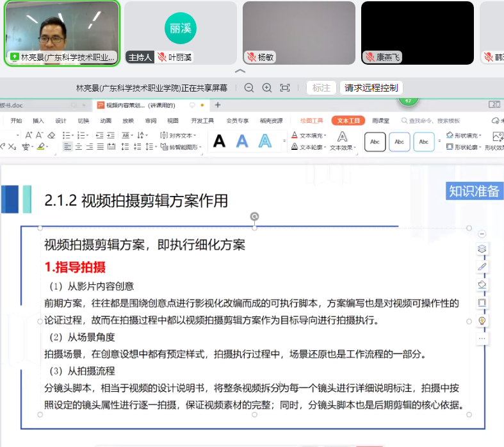Open the 开始 ribbon tab
The image size is (504, 447).
[x=16, y=121]
